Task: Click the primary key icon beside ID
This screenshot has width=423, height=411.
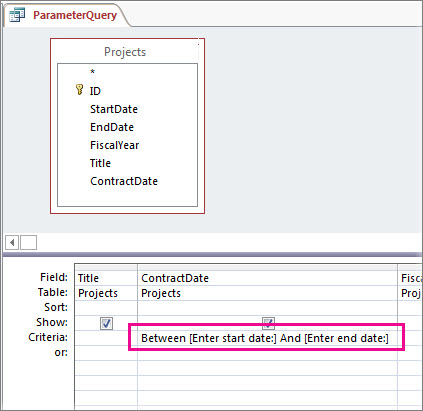Action: [79, 90]
